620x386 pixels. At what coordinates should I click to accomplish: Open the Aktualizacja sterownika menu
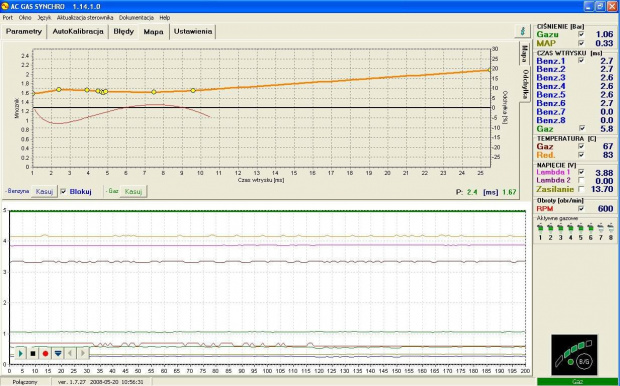[85, 18]
